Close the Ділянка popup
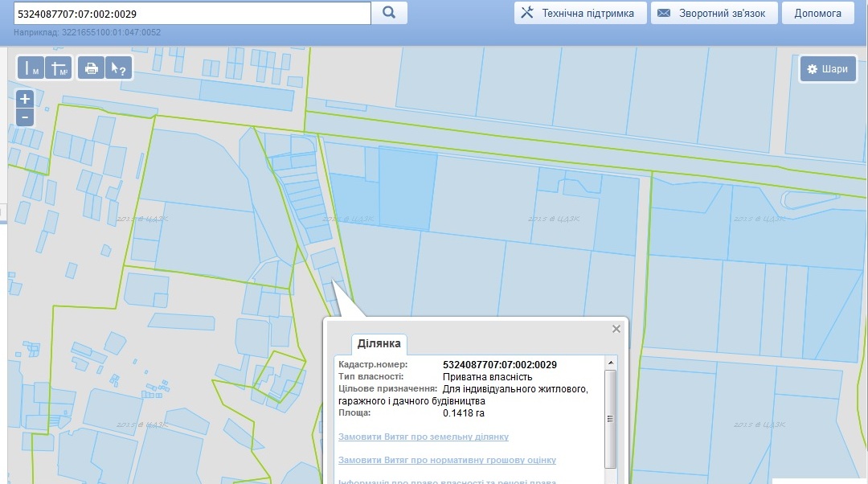The height and width of the screenshot is (484, 868). pyautogui.click(x=616, y=329)
